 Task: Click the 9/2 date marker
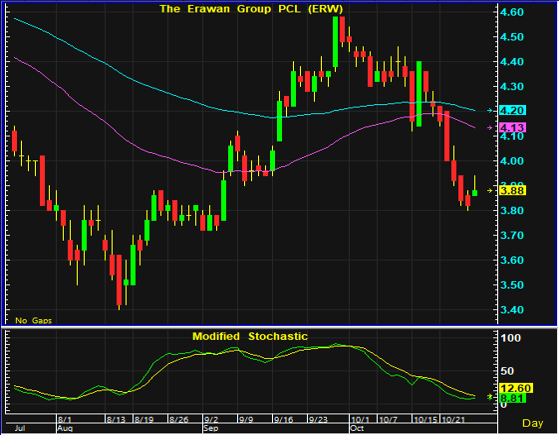(211, 419)
